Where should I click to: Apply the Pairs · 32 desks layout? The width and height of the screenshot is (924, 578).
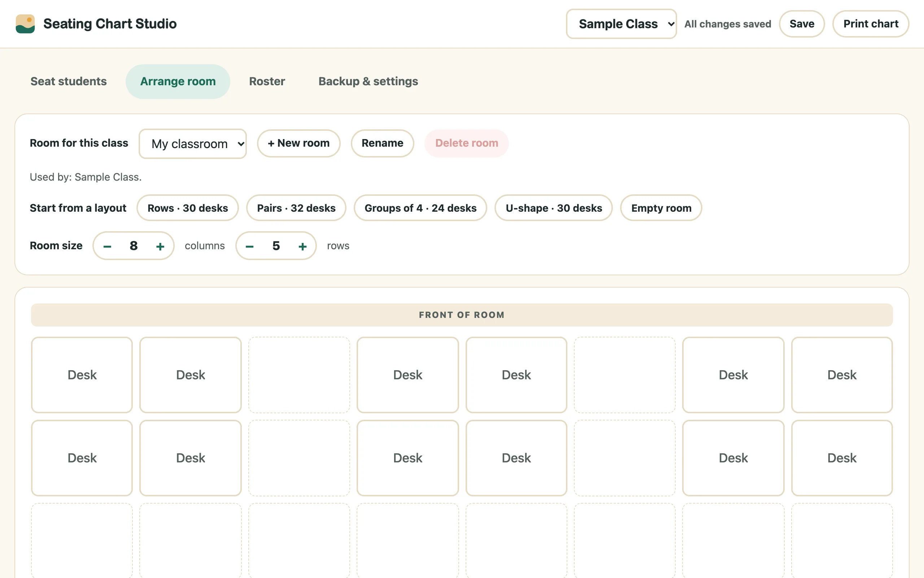point(296,208)
